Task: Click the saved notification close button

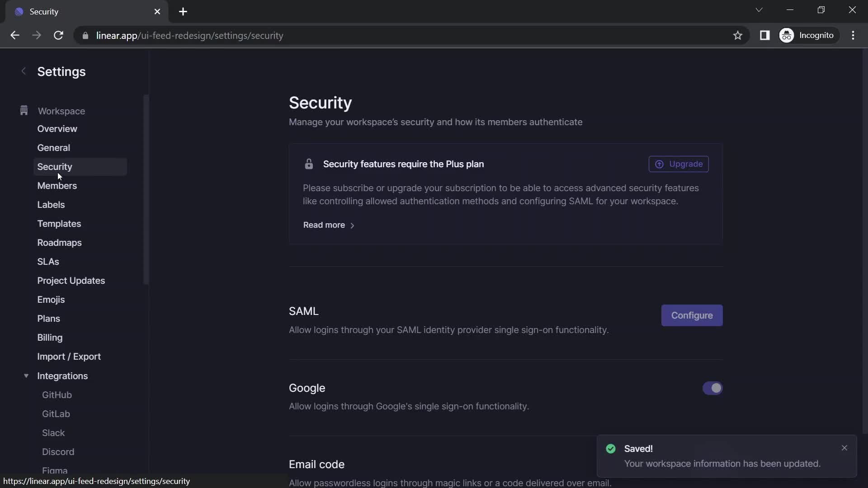Action: pos(845,448)
